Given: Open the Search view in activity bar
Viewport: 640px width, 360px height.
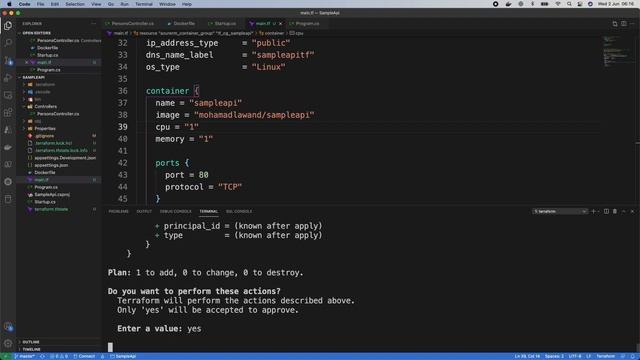Looking at the screenshot, I should point(8,42).
